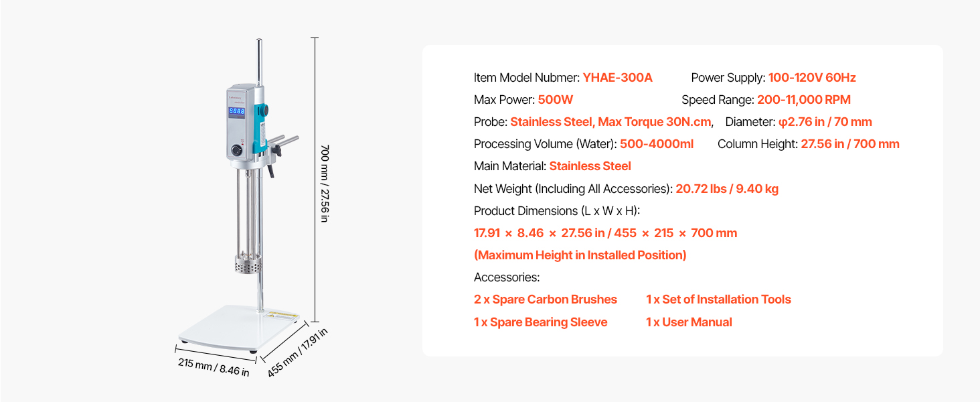Click the blue digital speed display
Image resolution: width=980 pixels, height=402 pixels.
(x=236, y=111)
